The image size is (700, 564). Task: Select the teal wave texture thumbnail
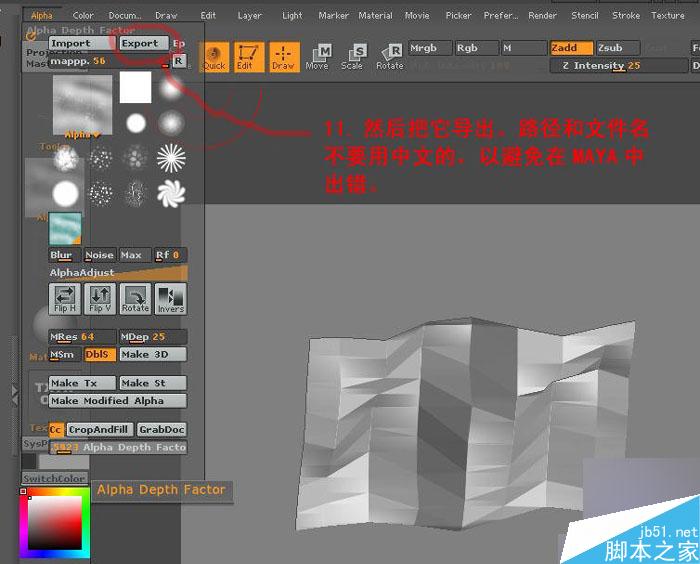(x=65, y=229)
